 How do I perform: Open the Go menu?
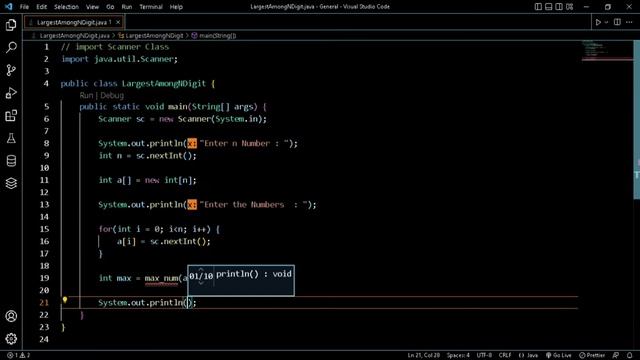110,7
